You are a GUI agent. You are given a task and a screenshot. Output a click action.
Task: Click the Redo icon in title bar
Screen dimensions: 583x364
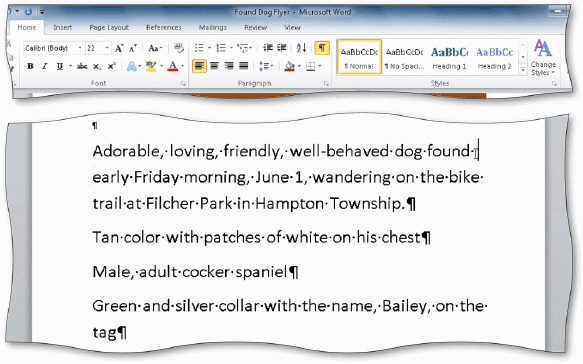pos(28,12)
